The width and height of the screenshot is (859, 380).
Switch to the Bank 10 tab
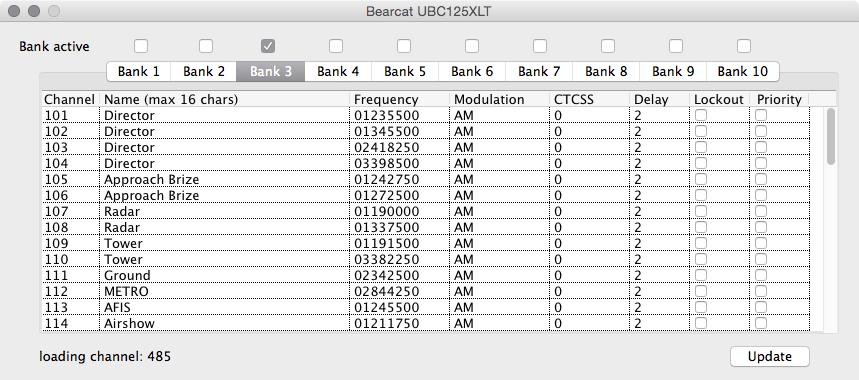click(x=742, y=71)
